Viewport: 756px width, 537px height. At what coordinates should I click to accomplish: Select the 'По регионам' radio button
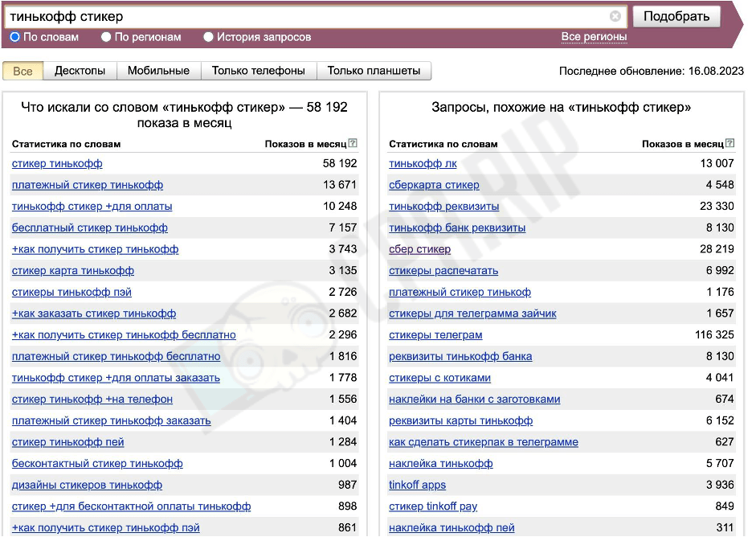tap(106, 37)
